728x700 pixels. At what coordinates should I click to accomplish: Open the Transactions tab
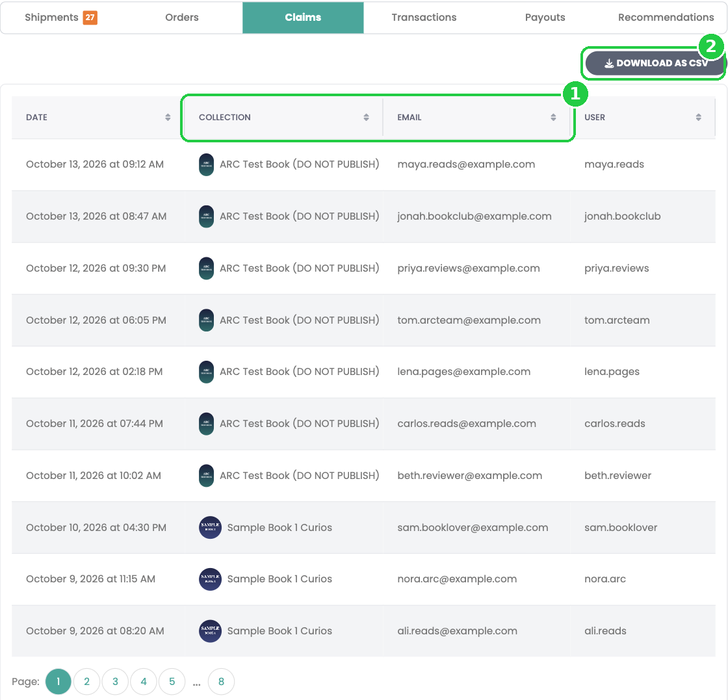pyautogui.click(x=424, y=18)
